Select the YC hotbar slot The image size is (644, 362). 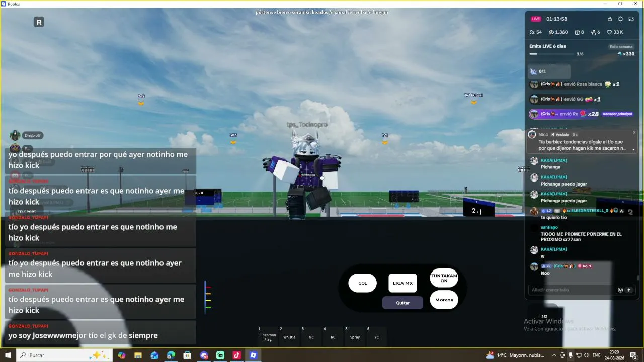point(376,335)
